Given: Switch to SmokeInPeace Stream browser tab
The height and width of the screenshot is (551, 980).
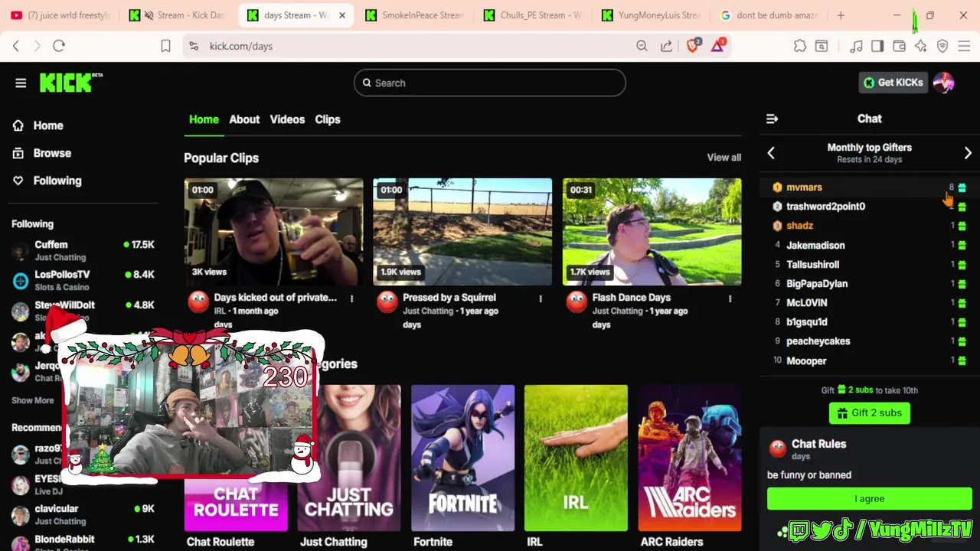Looking at the screenshot, I should (x=414, y=15).
